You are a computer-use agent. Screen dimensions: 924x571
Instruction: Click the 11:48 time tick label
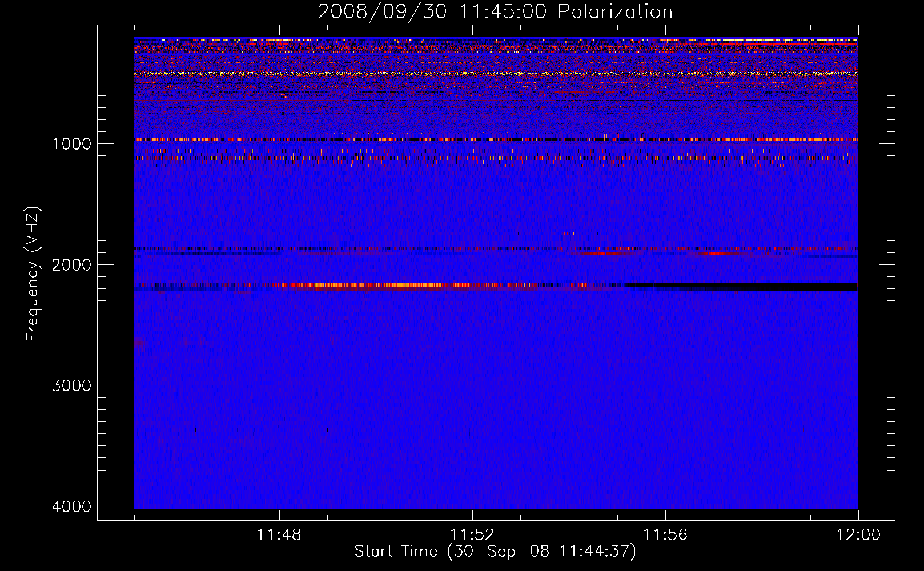(x=279, y=535)
